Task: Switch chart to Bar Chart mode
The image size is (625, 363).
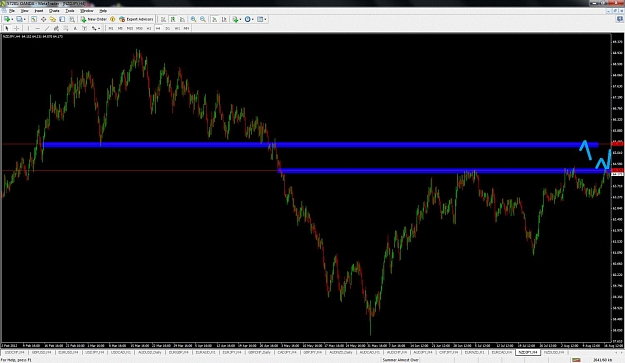Action: (x=163, y=19)
